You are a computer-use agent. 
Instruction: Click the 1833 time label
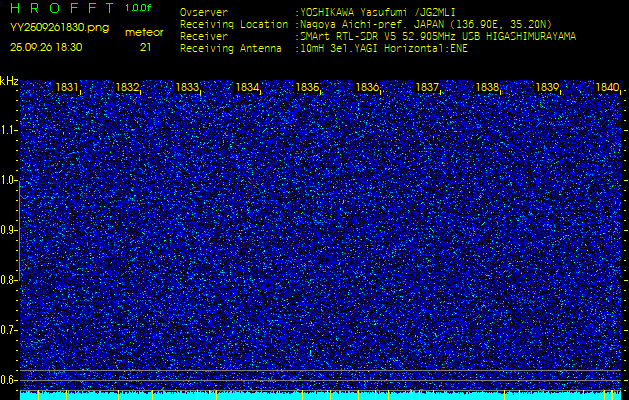coord(187,88)
